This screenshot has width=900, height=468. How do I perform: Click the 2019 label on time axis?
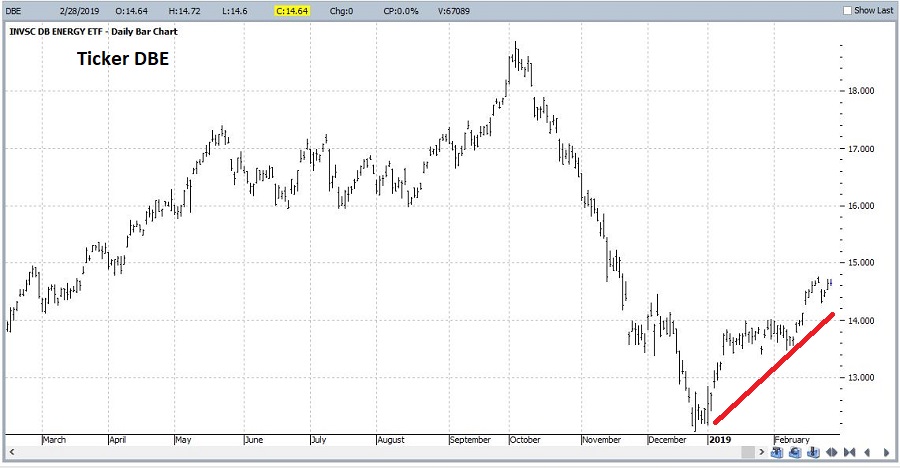(x=720, y=440)
